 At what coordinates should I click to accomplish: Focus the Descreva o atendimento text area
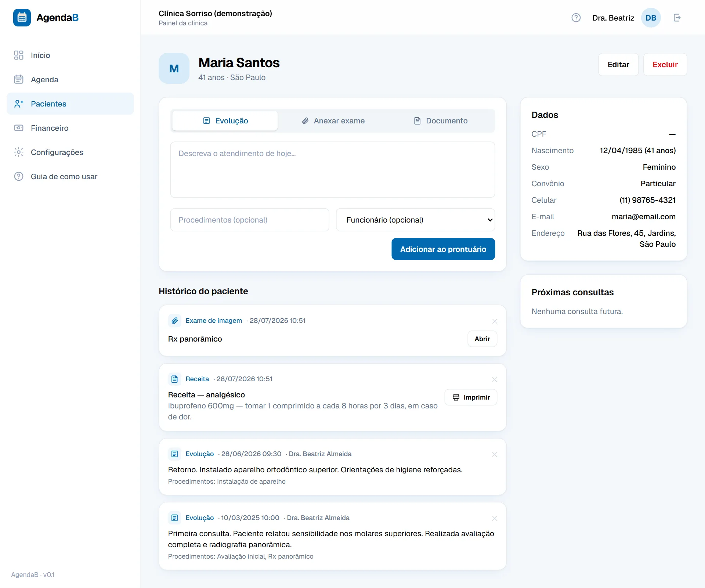point(333,170)
